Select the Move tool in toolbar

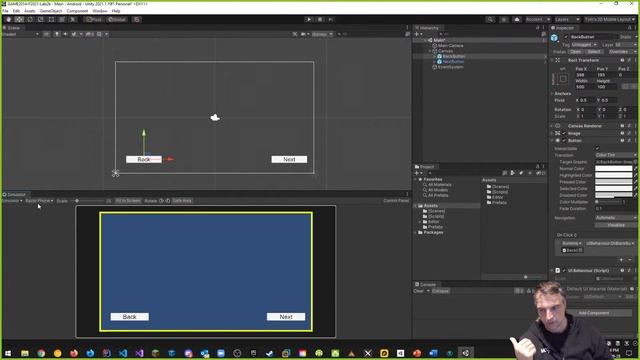19,20
